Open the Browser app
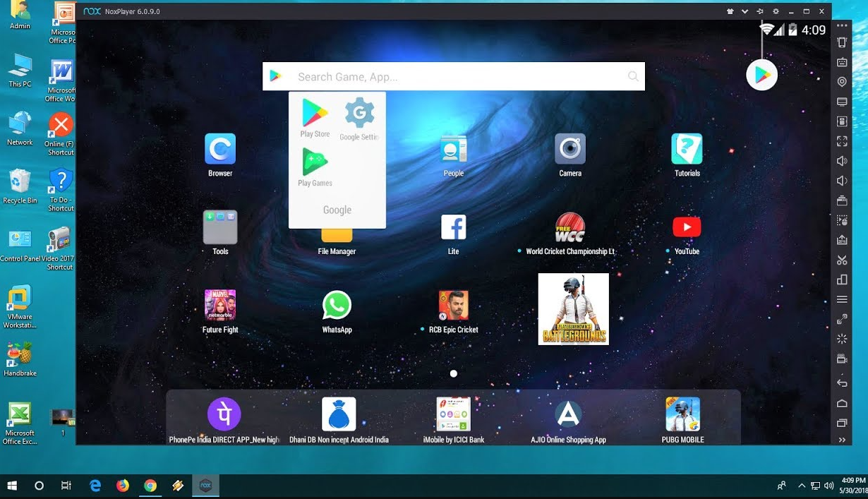Viewport: 868px width, 499px height. point(220,155)
